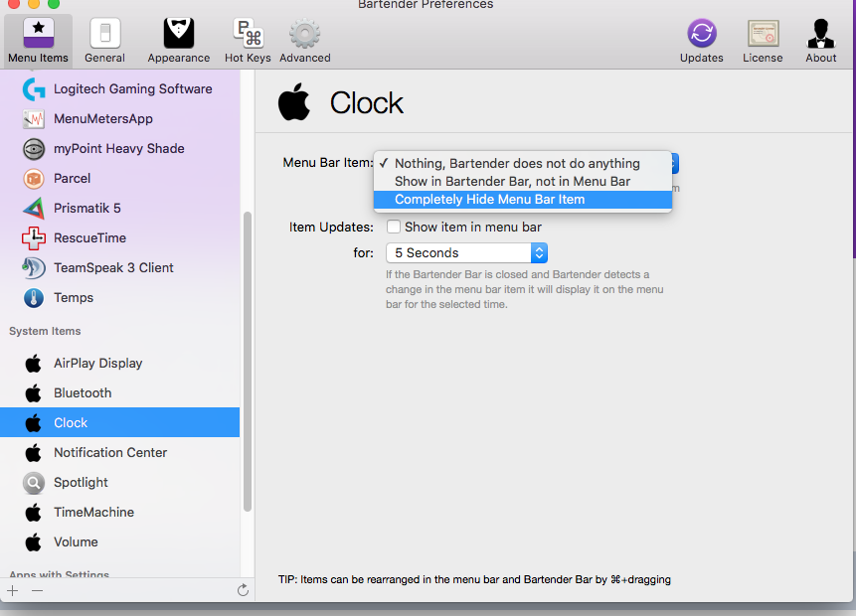Open the Updates tab
Viewport: 856px width, 616px height.
(702, 41)
